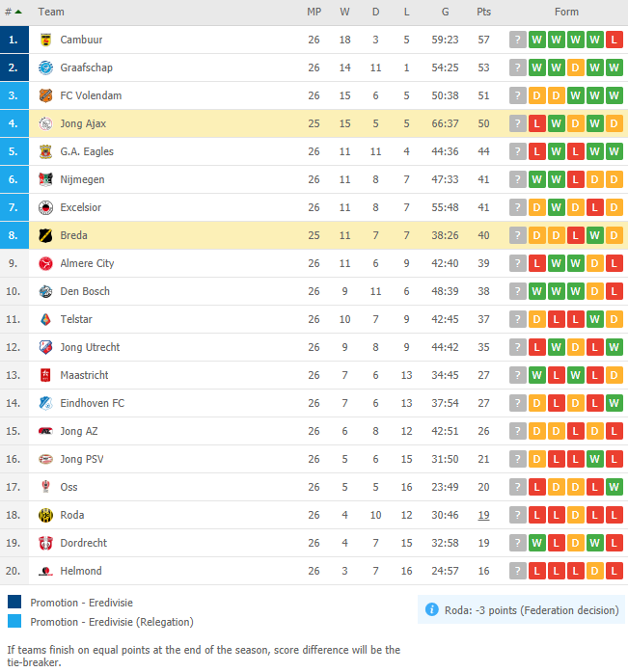Open the Almere City team link

[x=87, y=263]
